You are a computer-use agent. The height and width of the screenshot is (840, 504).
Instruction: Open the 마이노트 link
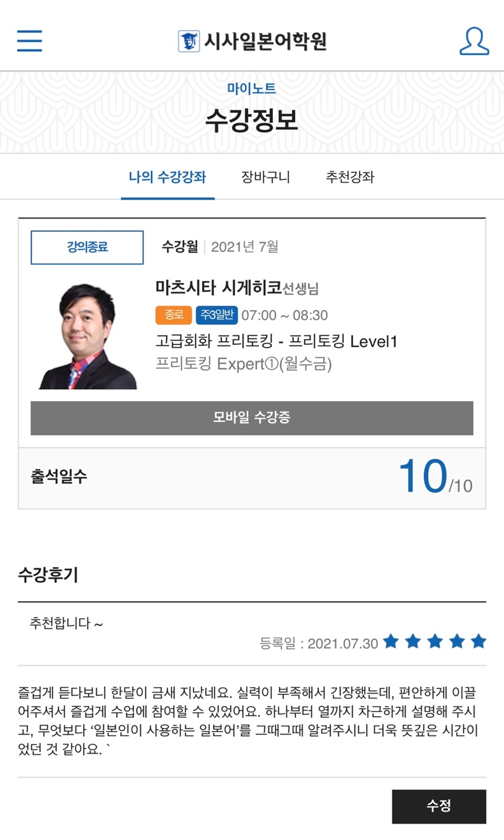pos(252,89)
